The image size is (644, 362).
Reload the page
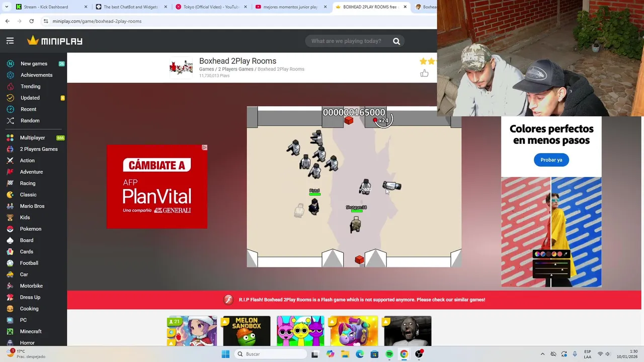click(31, 21)
